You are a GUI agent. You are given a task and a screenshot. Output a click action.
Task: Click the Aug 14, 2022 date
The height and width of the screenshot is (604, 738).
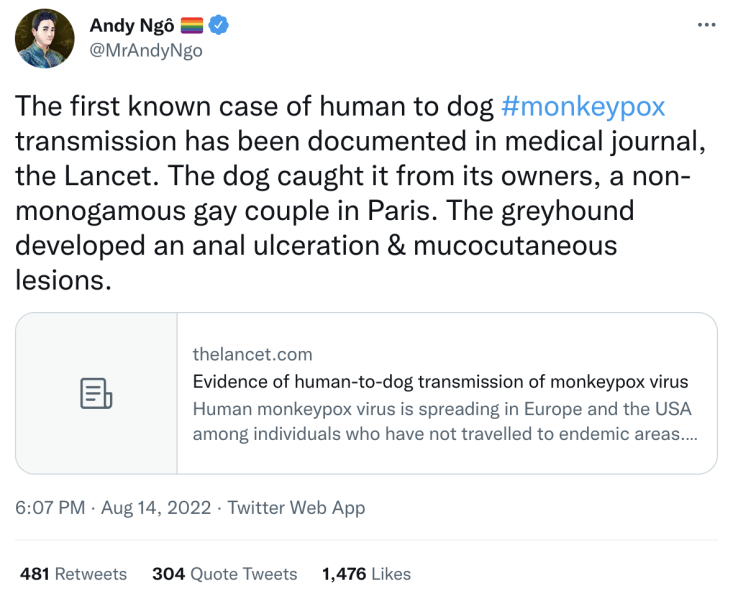156,507
